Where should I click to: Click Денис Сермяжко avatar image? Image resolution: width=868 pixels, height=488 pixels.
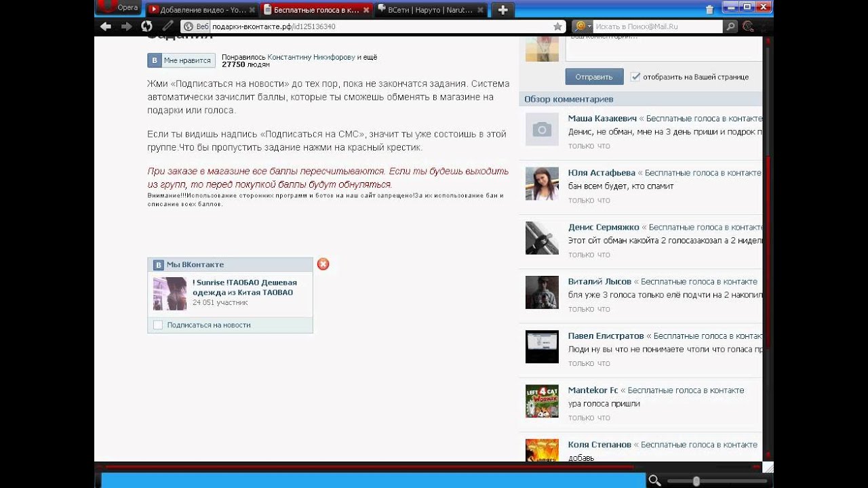pos(542,238)
